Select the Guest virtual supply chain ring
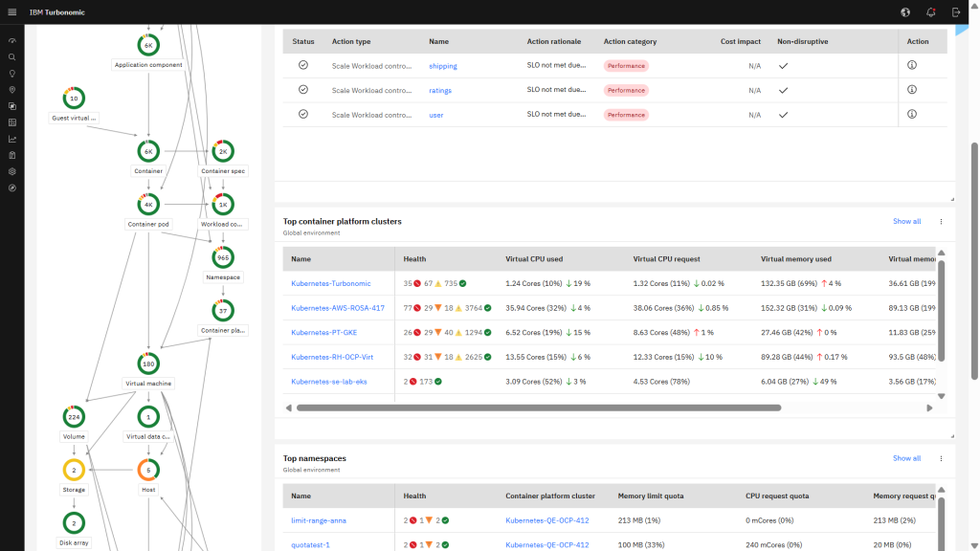This screenshot has height=551, width=980. pyautogui.click(x=74, y=99)
